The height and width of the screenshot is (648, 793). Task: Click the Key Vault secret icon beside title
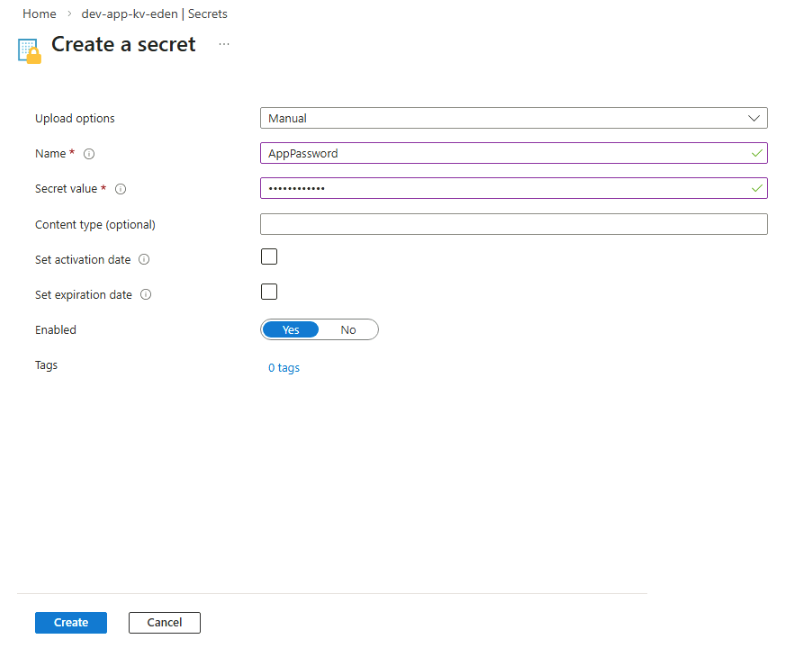coord(29,50)
